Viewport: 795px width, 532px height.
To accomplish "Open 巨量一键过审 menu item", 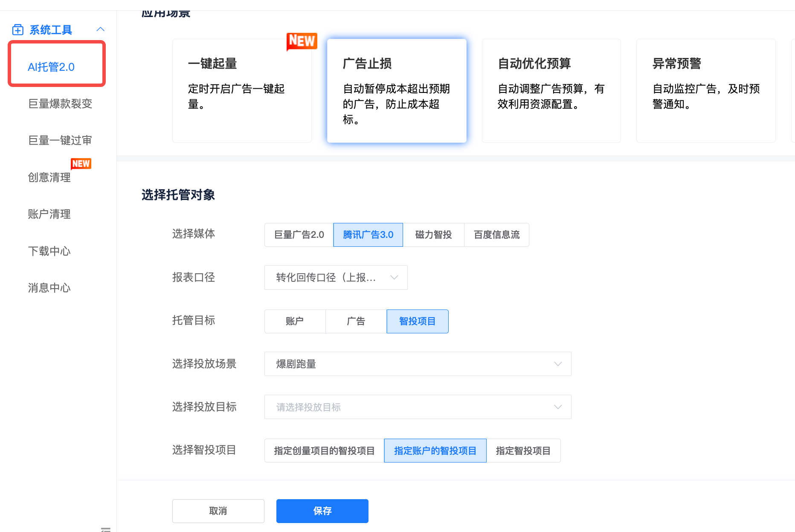I will click(x=60, y=140).
